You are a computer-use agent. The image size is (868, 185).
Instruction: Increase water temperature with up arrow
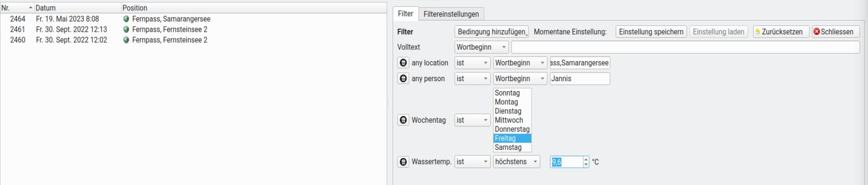tap(586, 159)
